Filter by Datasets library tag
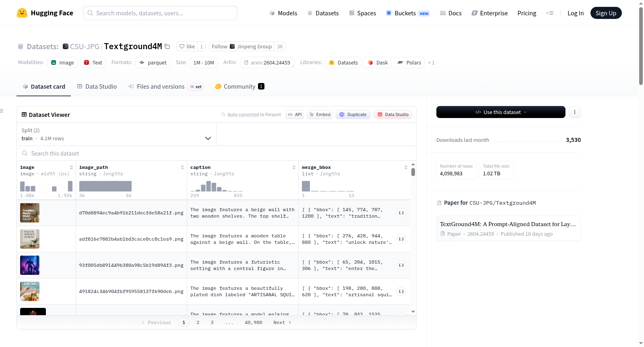Screen dimensions: 644x347 343,62
